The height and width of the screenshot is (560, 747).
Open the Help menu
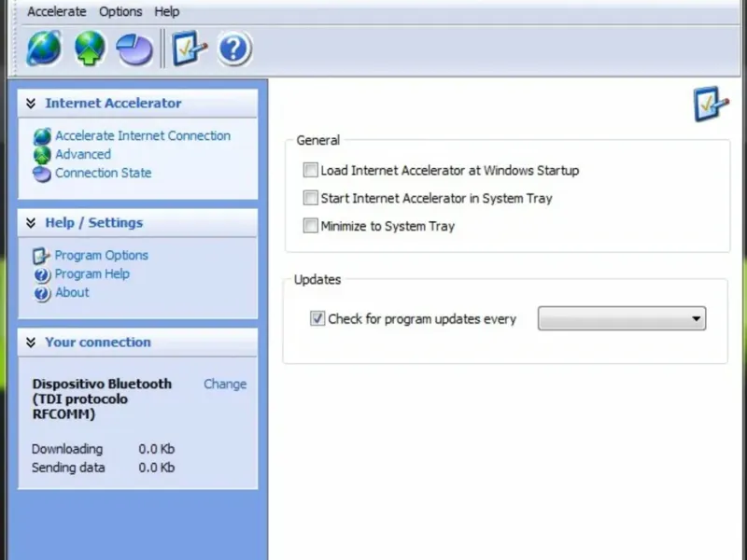click(x=167, y=11)
